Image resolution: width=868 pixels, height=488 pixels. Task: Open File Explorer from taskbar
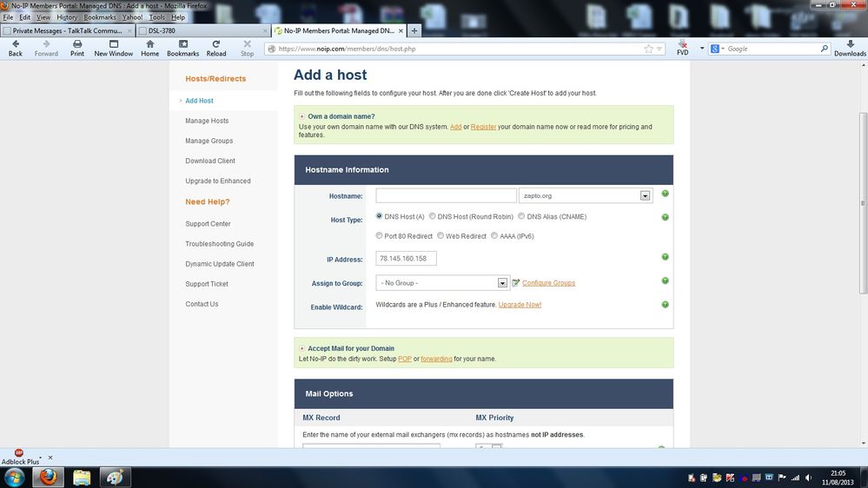pyautogui.click(x=82, y=477)
